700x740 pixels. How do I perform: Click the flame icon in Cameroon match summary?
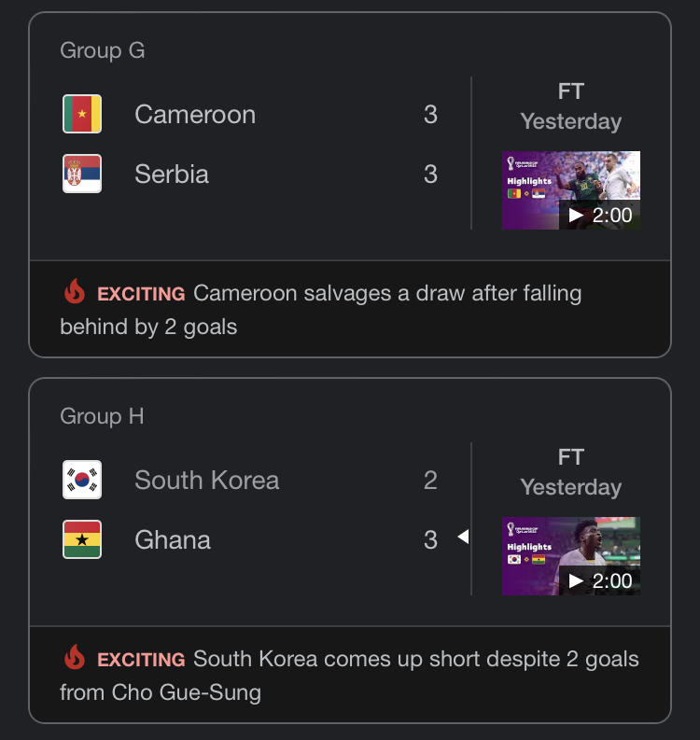coord(75,291)
